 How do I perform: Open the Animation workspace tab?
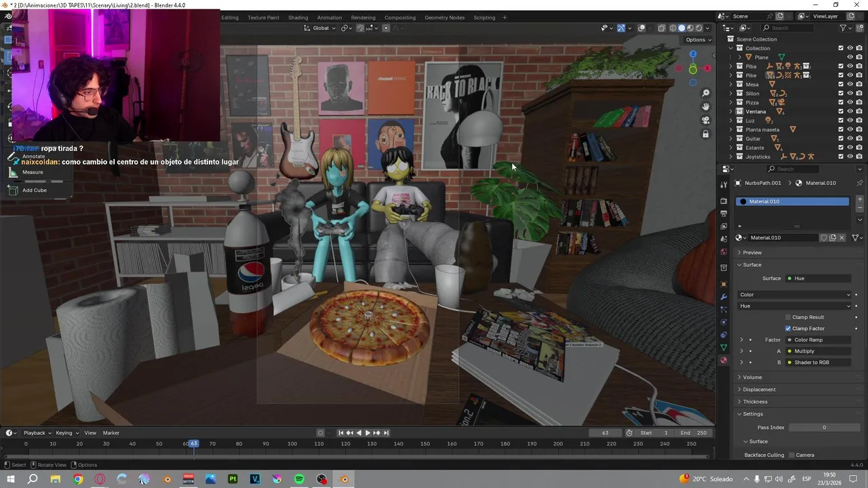click(330, 18)
